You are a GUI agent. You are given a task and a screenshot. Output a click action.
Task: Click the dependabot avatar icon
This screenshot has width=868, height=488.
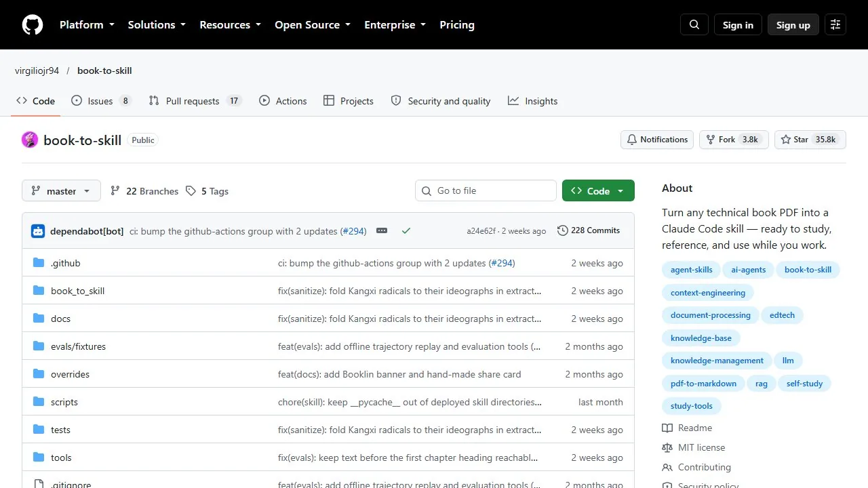tap(38, 231)
